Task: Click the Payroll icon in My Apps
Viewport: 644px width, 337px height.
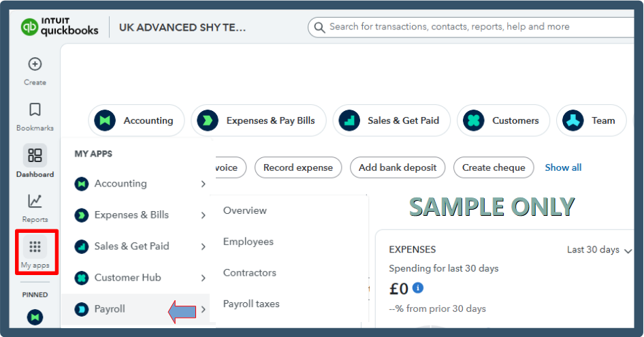Action: [81, 309]
